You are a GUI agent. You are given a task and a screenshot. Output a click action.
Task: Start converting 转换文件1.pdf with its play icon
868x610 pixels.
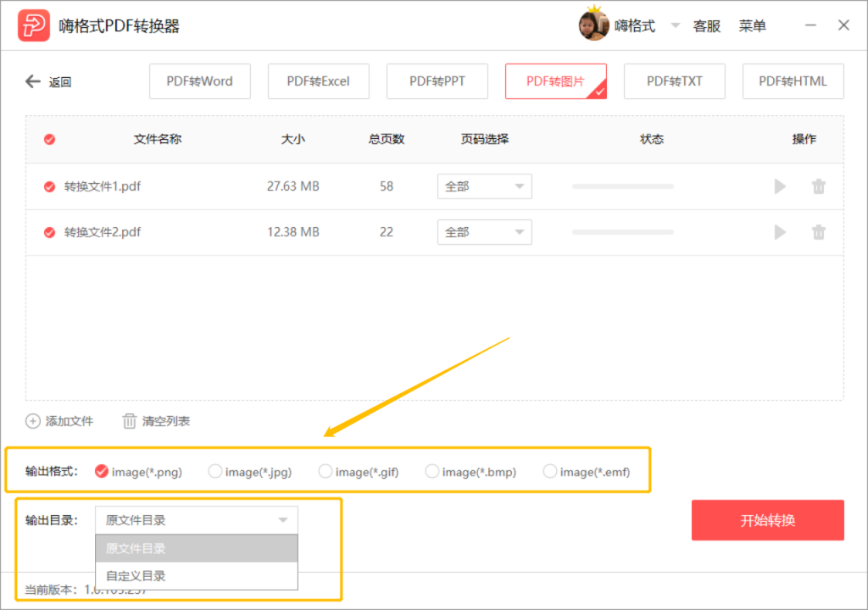coord(780,186)
